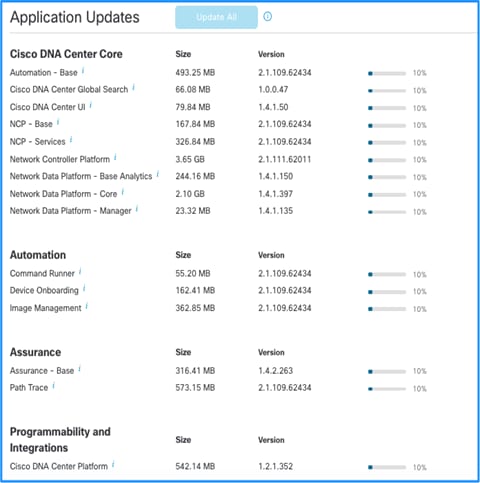Click Network Data Platform - Core label
Screen dimensions: 480x483
coord(64,194)
